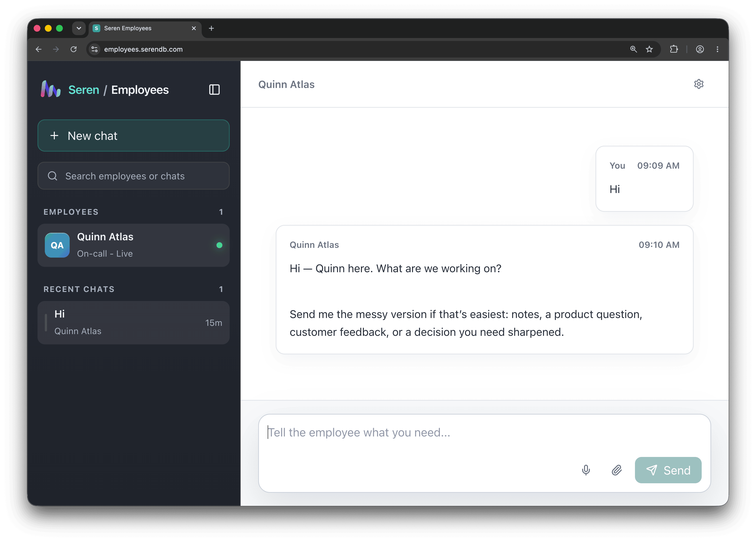Click the 09:09 AM timestamp

(658, 165)
